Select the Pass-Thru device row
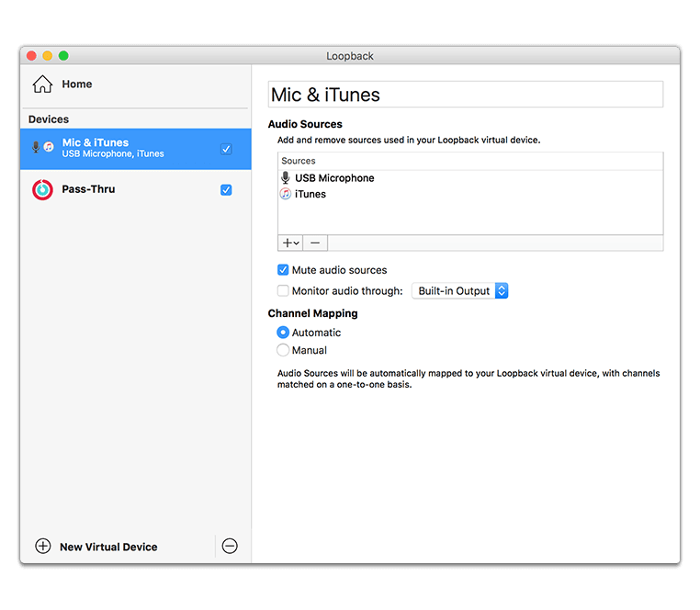 tap(136, 190)
